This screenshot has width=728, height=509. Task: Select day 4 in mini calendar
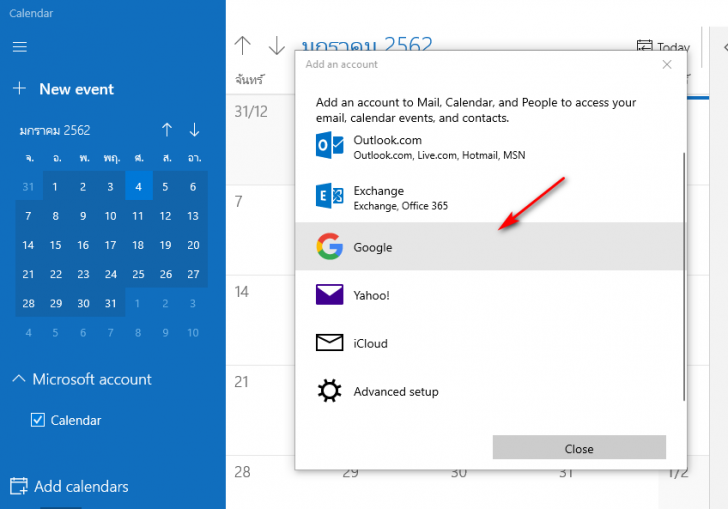138,187
